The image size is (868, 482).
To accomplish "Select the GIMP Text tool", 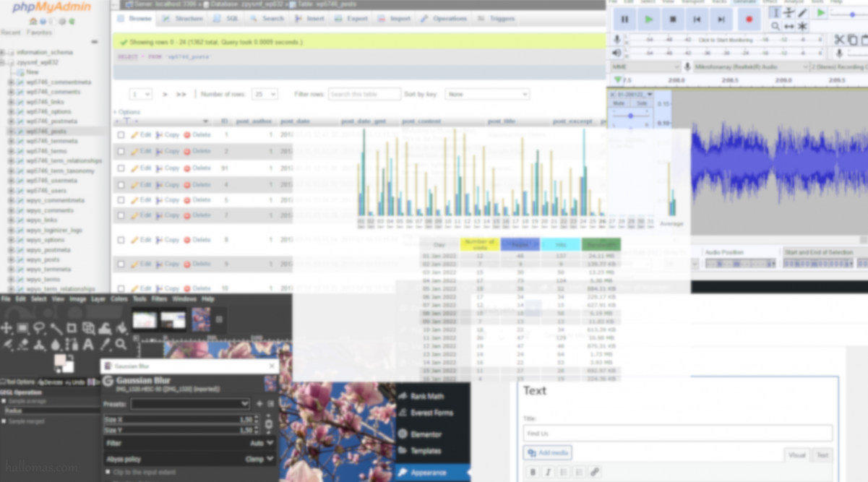I will pyautogui.click(x=88, y=345).
